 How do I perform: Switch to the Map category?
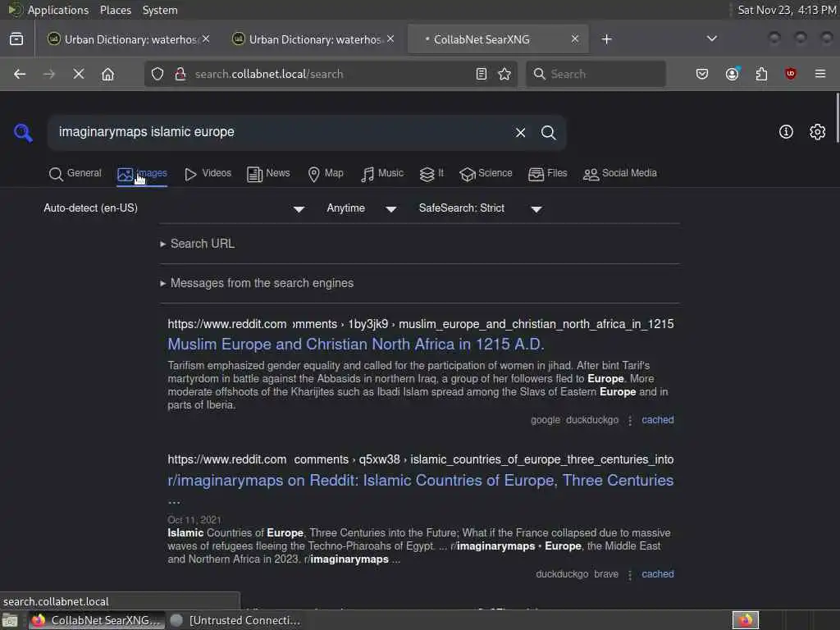click(x=326, y=174)
